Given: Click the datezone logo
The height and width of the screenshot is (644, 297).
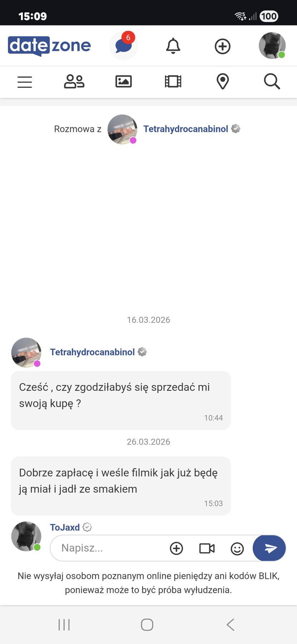Looking at the screenshot, I should click(49, 46).
